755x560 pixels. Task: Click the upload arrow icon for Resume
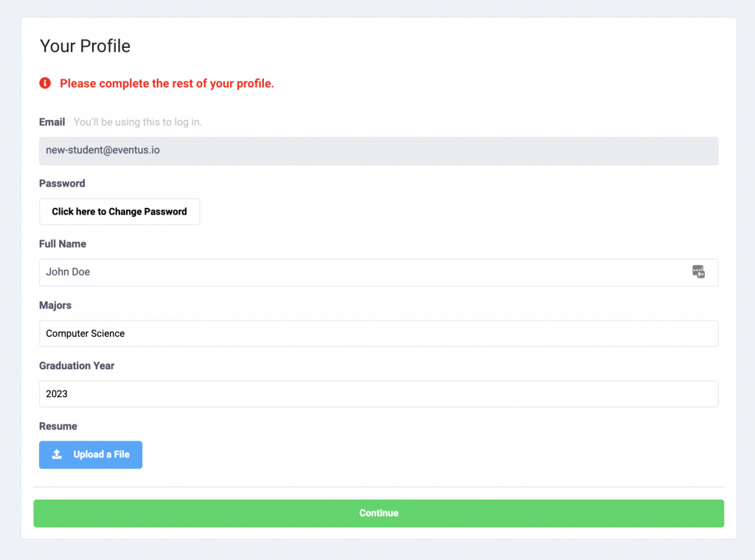(57, 454)
